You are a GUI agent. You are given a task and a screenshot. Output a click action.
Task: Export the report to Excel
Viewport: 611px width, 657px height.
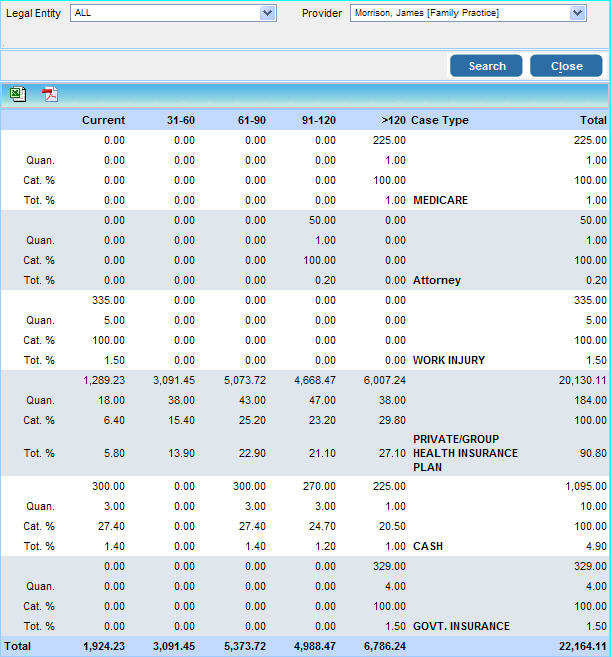point(17,94)
